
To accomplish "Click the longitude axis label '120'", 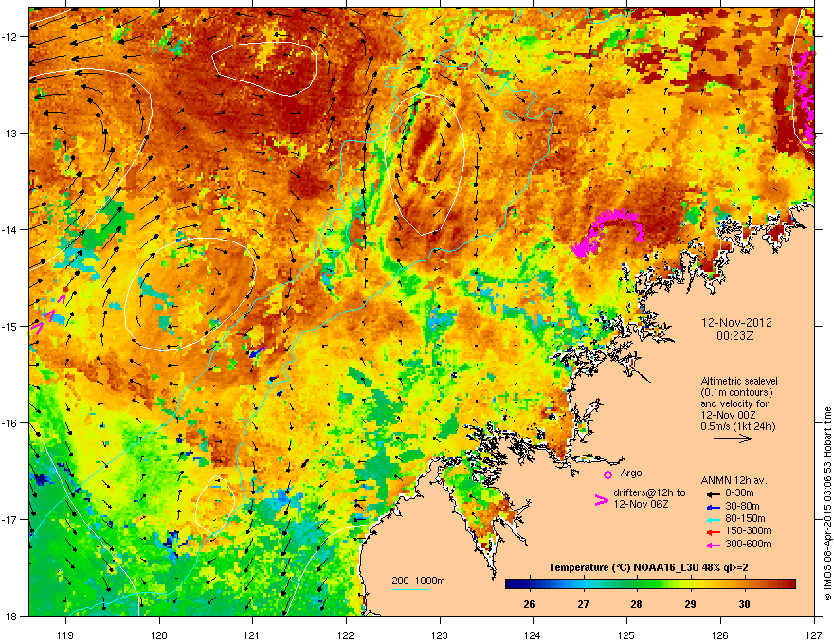I will [x=159, y=635].
